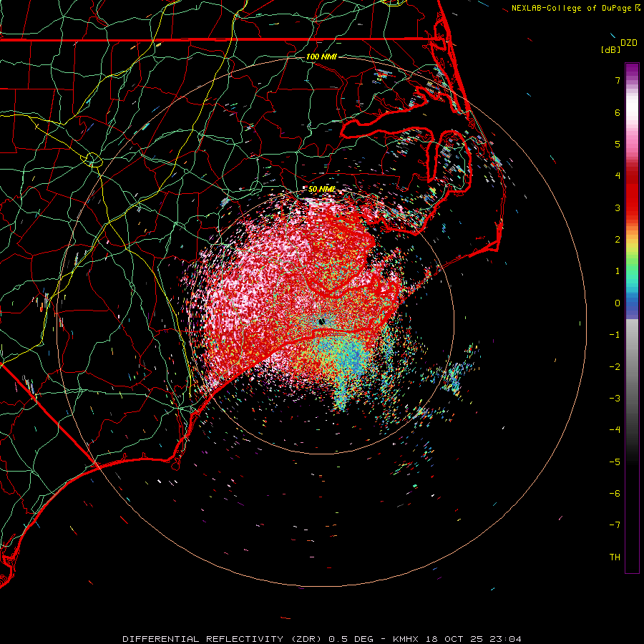Click the '100 NMI' range ring label
Image resolution: width=644 pixels, height=644 pixels.
pos(321,57)
